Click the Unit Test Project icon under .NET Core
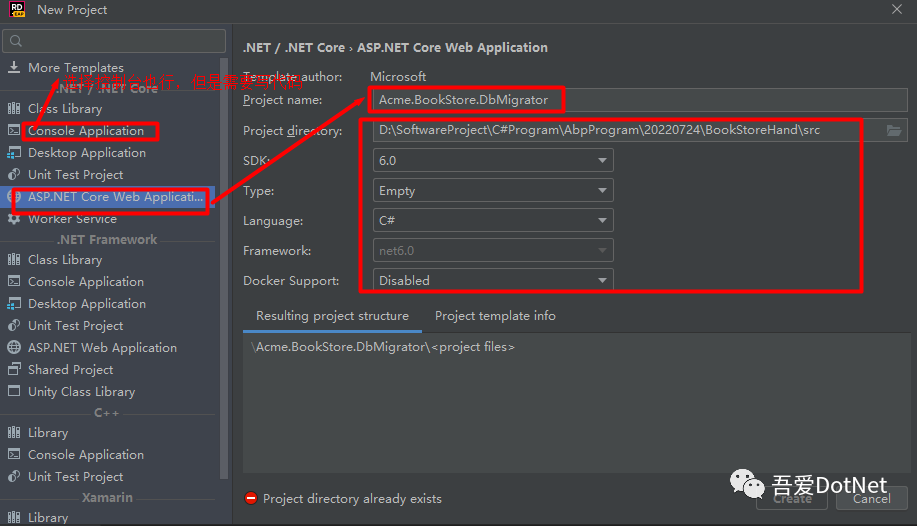 tap(14, 175)
